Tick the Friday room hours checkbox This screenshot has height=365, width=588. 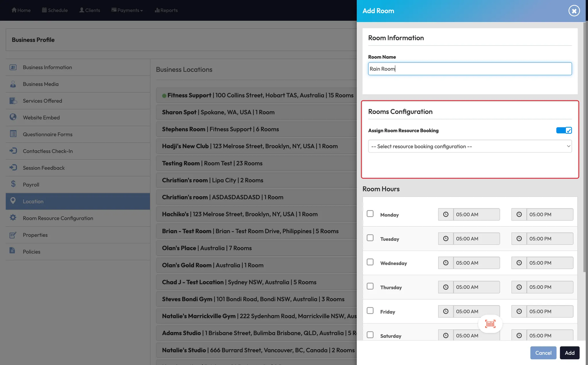[x=370, y=311]
